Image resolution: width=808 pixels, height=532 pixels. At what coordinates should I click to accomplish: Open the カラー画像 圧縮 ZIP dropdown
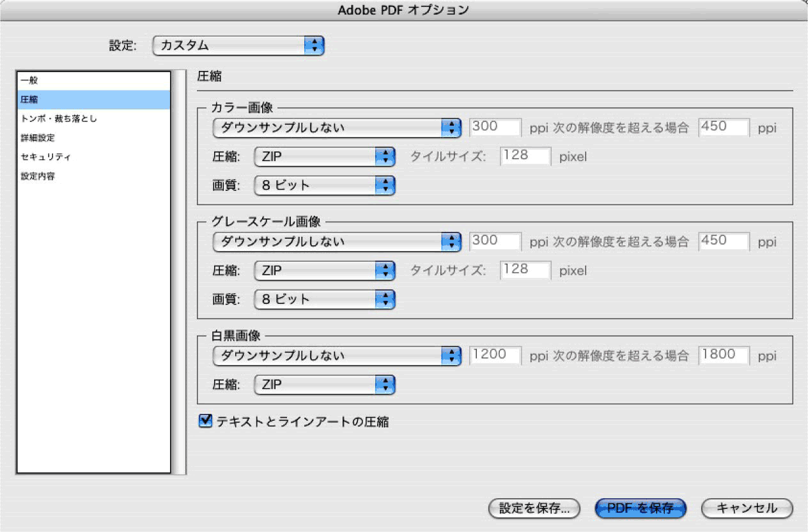click(324, 156)
